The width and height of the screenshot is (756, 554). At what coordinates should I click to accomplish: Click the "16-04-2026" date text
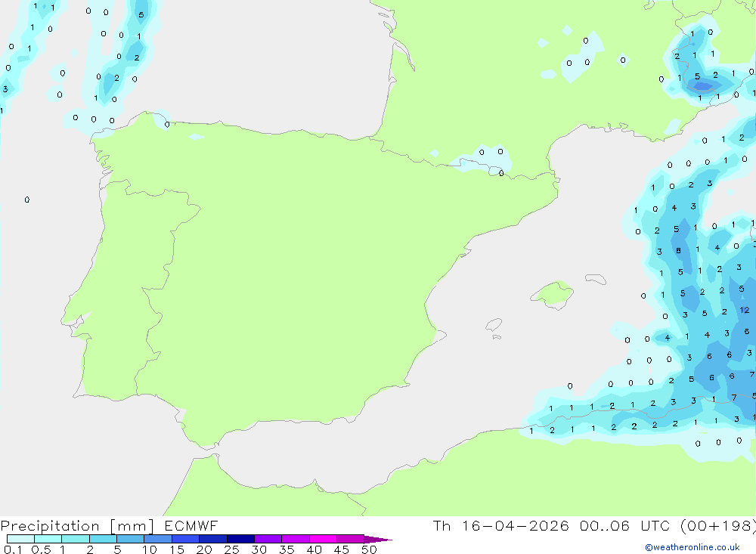516,525
